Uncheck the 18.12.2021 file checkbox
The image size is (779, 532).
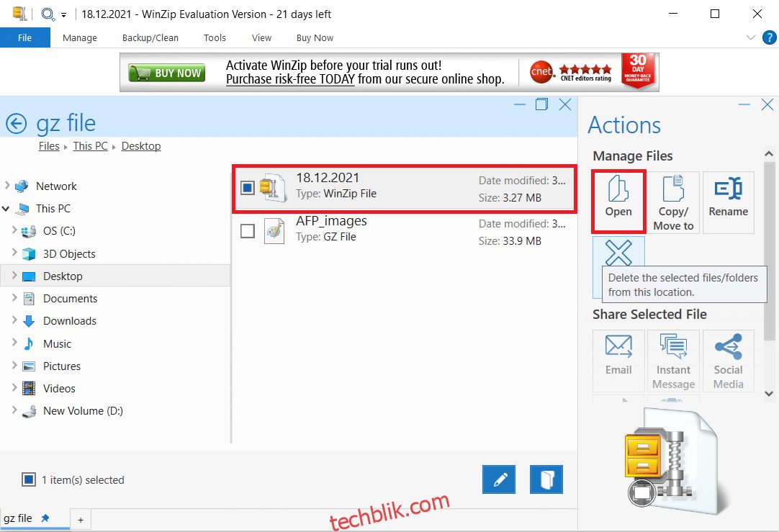tap(248, 187)
